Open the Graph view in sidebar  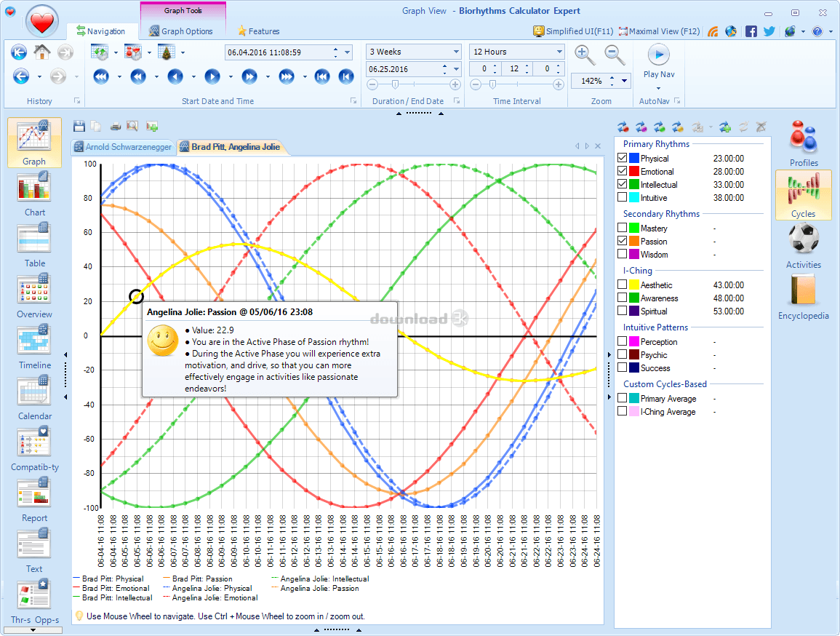click(34, 143)
